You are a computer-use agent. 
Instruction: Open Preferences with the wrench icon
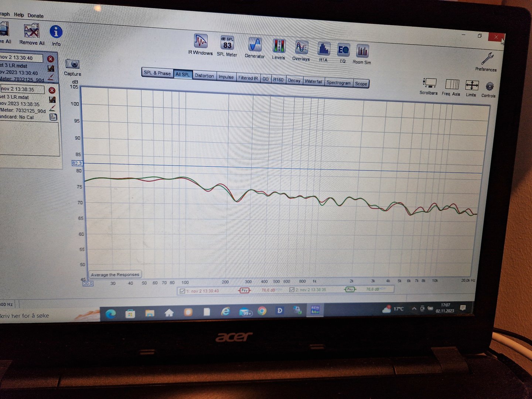pos(487,61)
